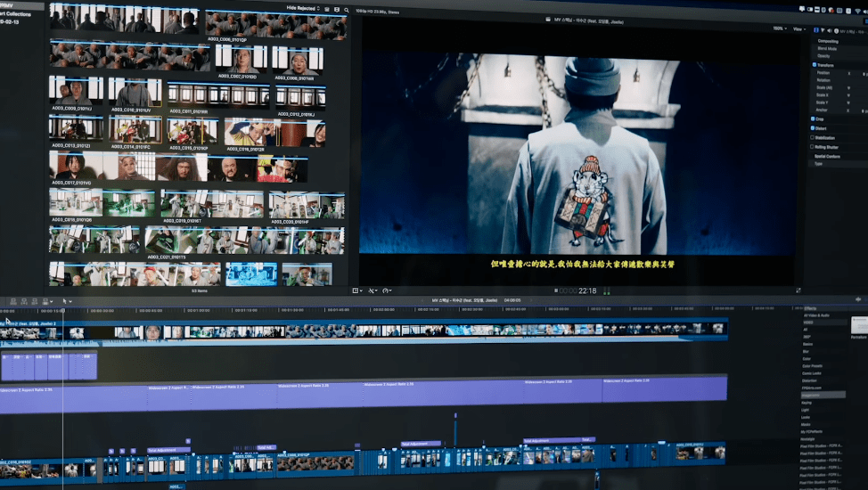Open the Color inspector tab icon
The image size is (868, 490).
[823, 30]
